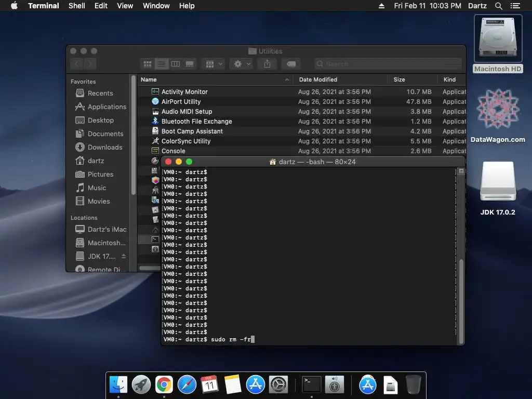The width and height of the screenshot is (532, 399).
Task: Open Google Chrome in Dock
Action: tap(164, 384)
